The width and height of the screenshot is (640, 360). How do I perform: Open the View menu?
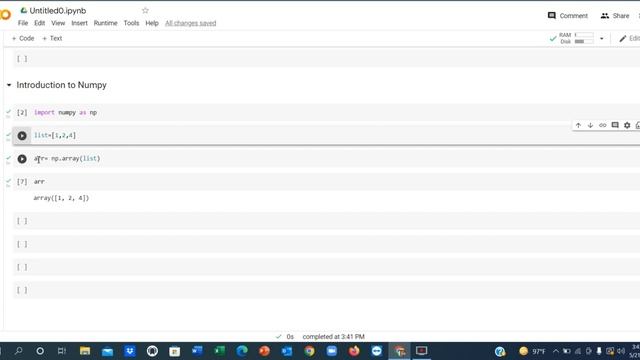pos(58,23)
